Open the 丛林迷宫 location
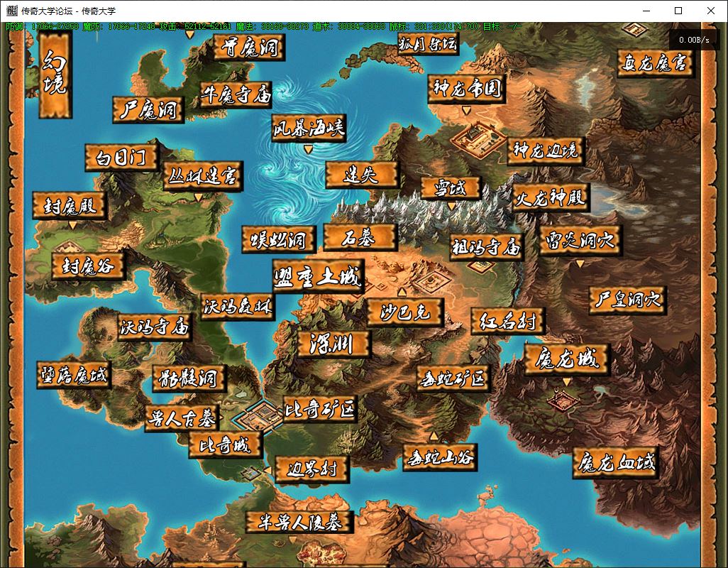This screenshot has width=728, height=568. pyautogui.click(x=203, y=176)
